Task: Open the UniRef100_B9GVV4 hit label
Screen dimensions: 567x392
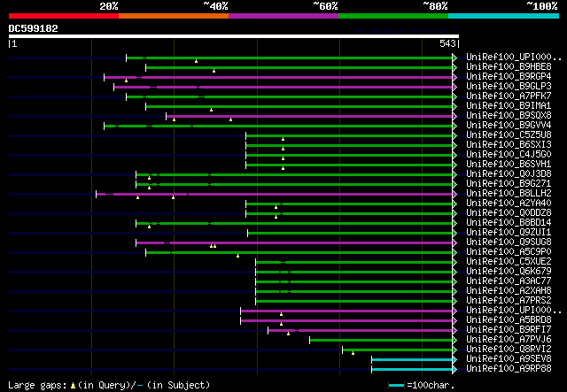Action: tap(509, 125)
